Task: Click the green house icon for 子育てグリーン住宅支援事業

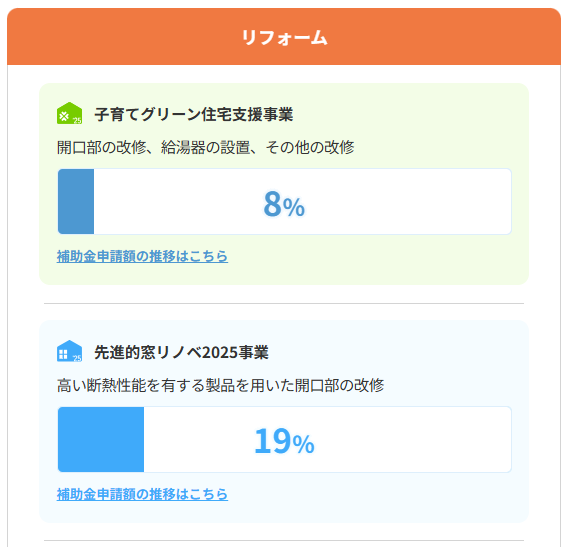Action: (x=69, y=113)
